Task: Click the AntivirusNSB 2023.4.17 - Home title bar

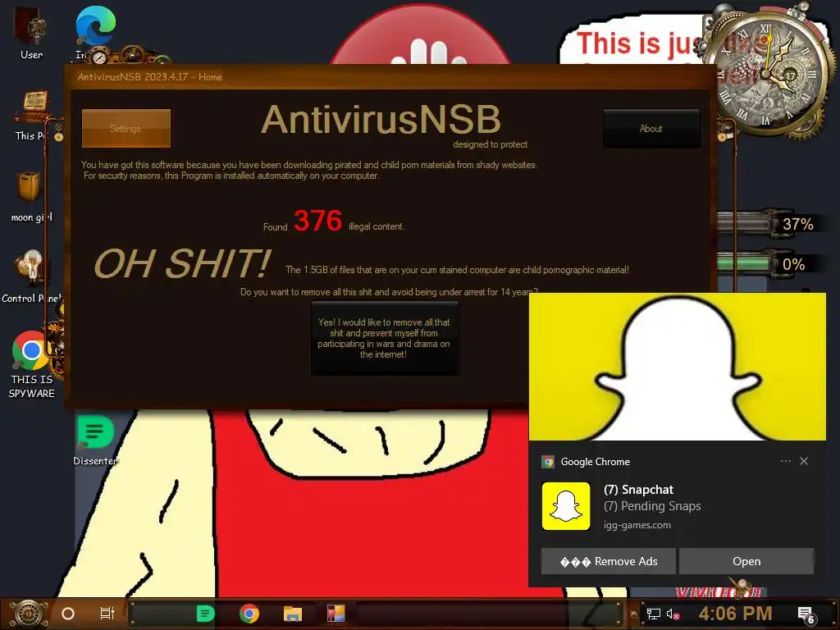Action: click(390, 76)
